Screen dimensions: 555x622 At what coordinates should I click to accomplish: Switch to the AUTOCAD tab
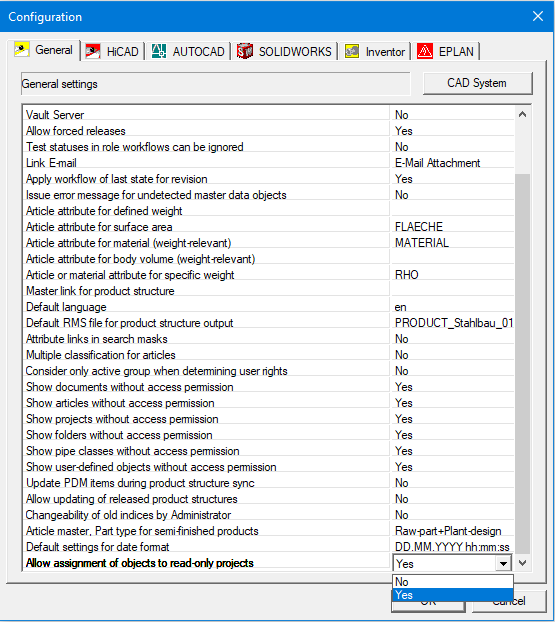coord(188,52)
